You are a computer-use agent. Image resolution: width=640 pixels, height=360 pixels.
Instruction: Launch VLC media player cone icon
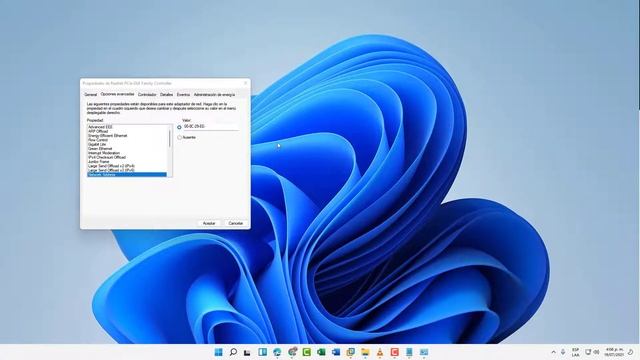coord(380,352)
